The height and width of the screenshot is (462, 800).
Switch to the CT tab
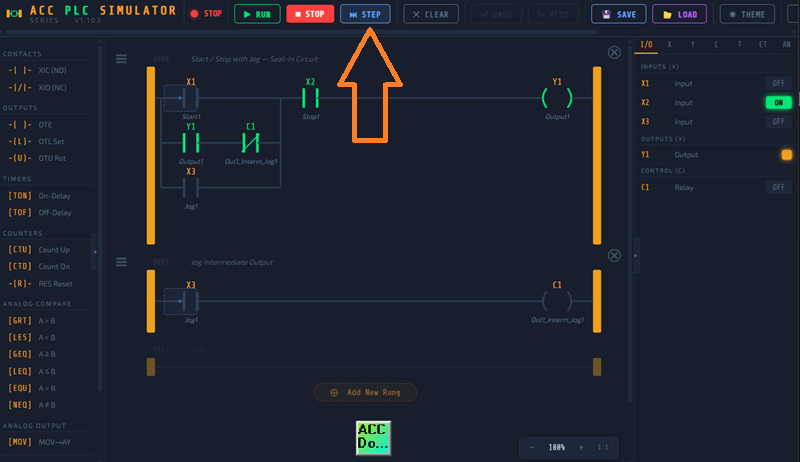(763, 45)
